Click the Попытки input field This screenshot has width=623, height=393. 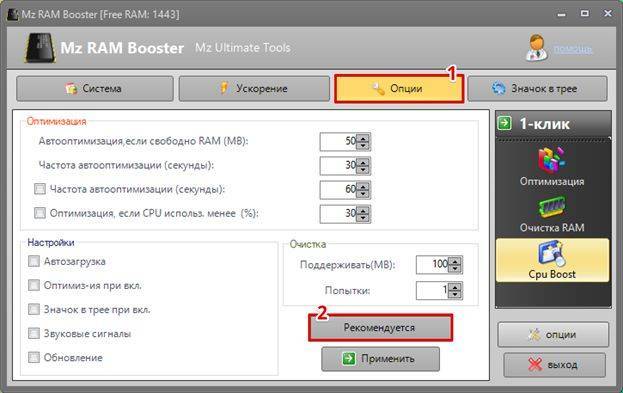(x=433, y=290)
